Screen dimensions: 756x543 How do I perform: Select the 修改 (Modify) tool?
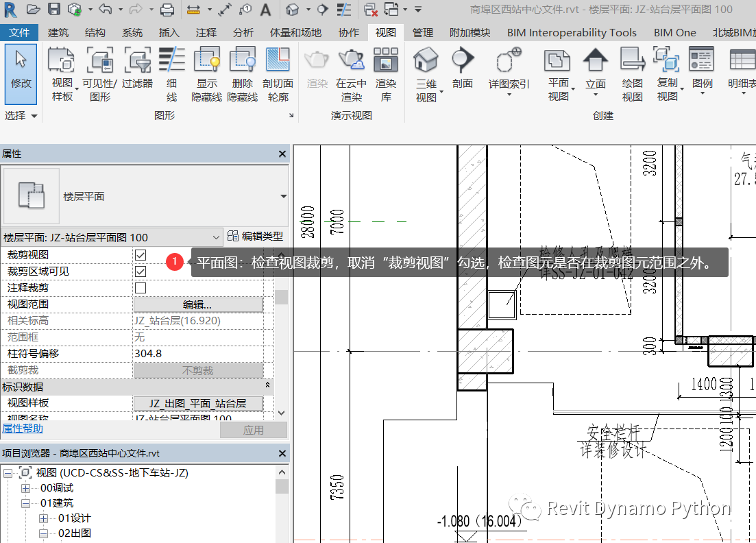point(21,74)
